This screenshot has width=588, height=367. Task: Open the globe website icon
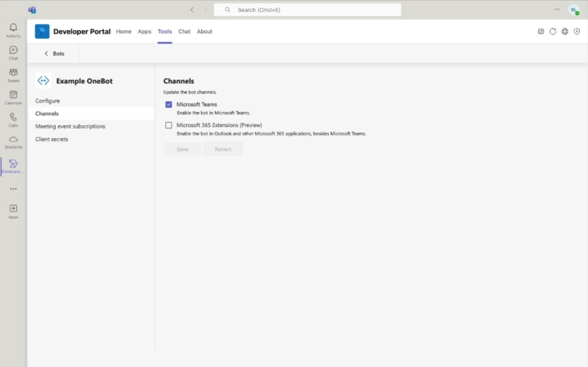click(565, 32)
